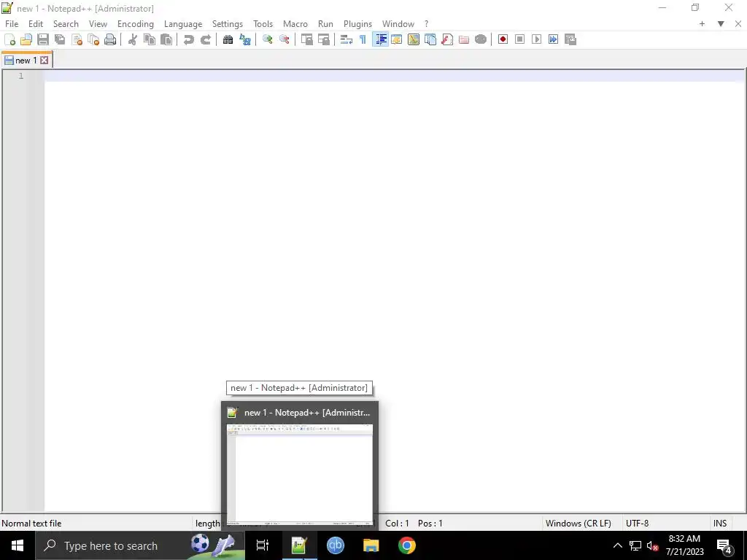Open the Tools menu
Viewport: 747px width, 560px height.
(263, 24)
